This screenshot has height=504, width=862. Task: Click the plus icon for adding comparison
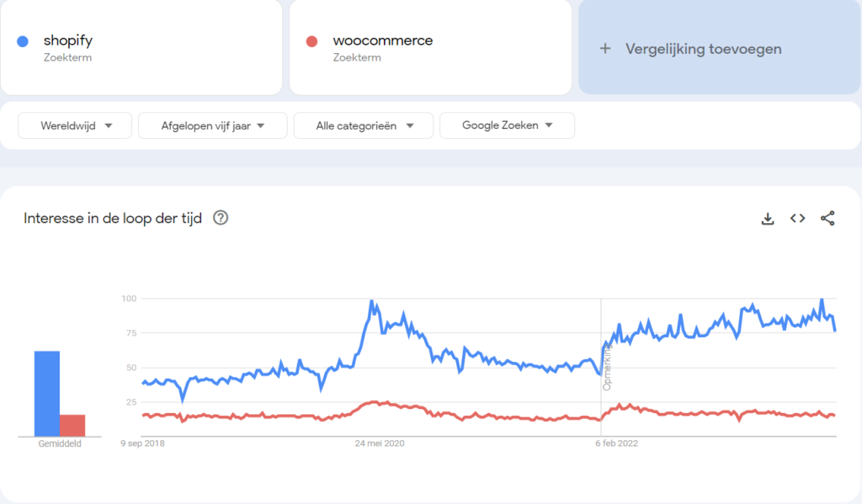click(605, 49)
